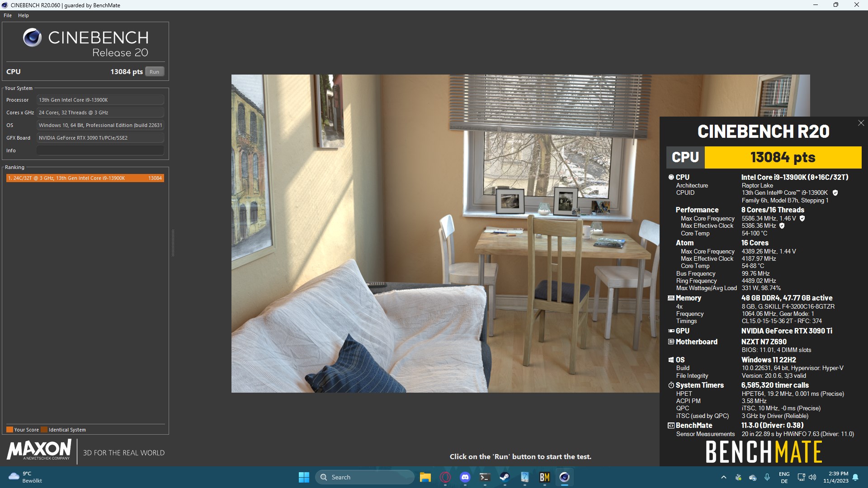This screenshot has height=488, width=868.
Task: Open the File menu
Action: (8, 15)
